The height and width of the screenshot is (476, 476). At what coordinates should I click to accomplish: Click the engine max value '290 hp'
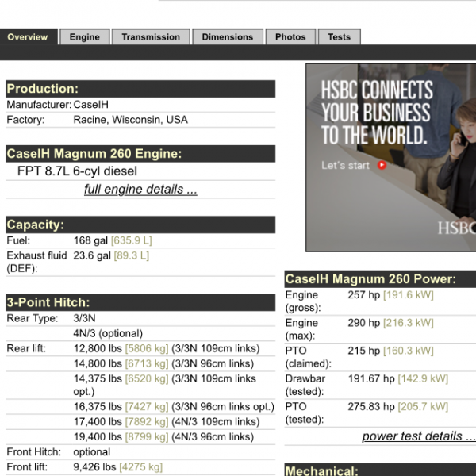[x=364, y=323]
